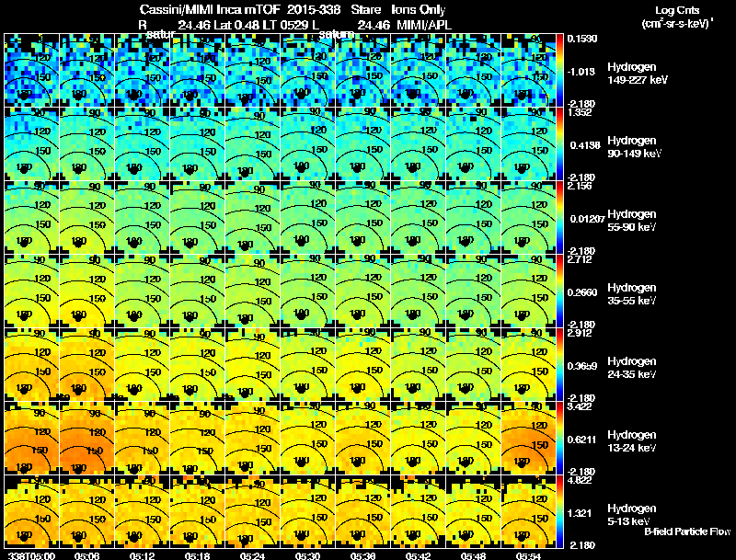Click the Hydrogen 13-24 keV row label

pos(632,441)
